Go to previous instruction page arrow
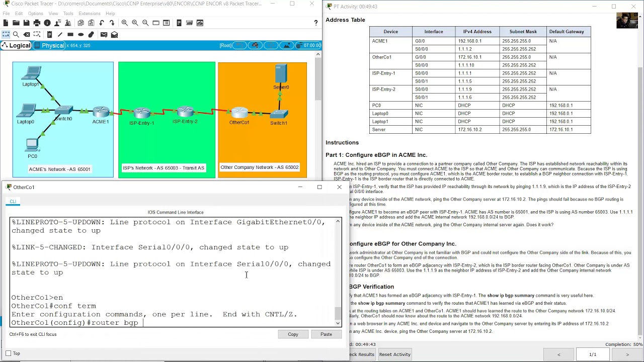 click(x=558, y=354)
